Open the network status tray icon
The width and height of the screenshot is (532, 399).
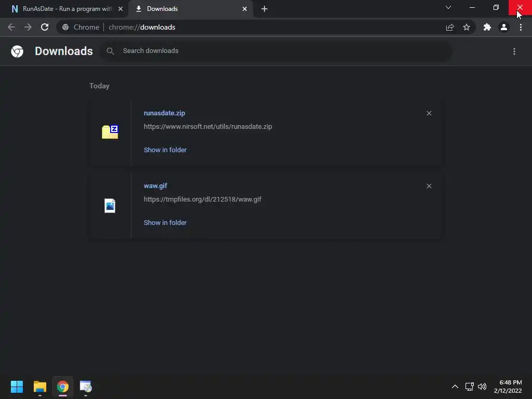pos(469,387)
